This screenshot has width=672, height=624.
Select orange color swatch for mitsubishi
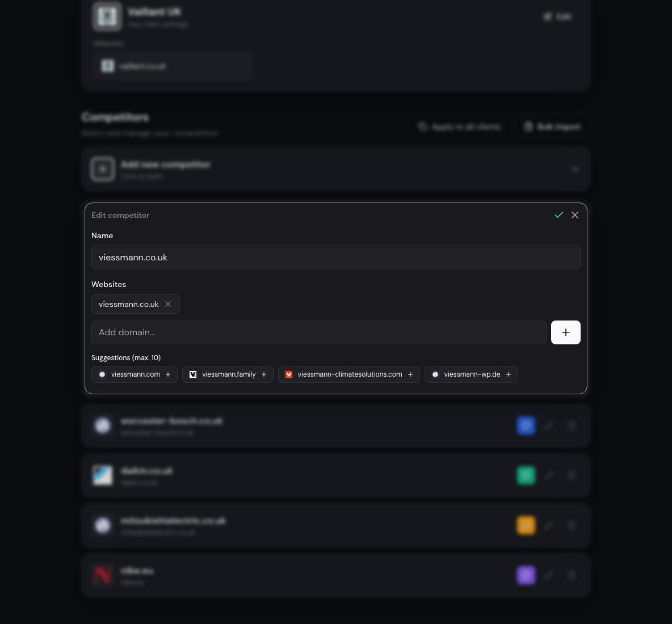point(526,525)
